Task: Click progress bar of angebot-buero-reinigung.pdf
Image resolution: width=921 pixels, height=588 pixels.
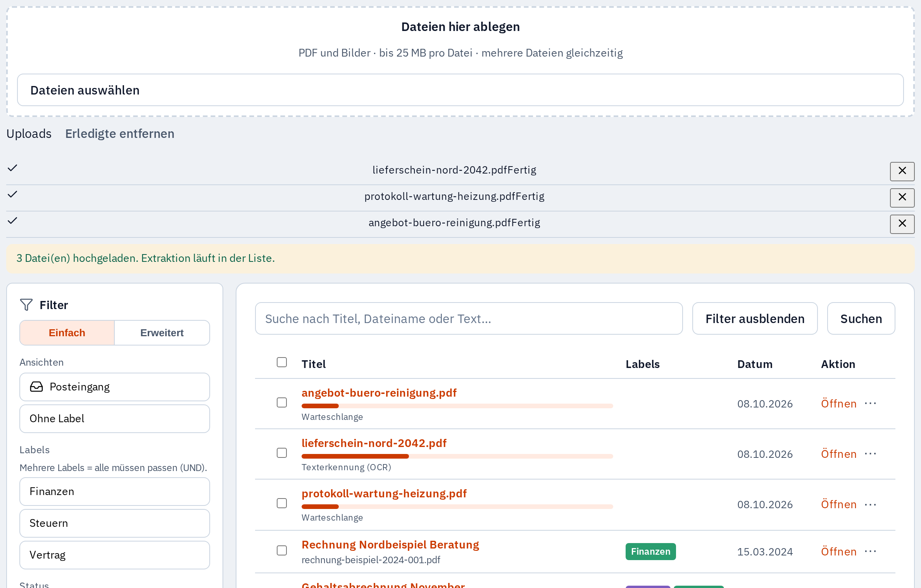Action: (x=457, y=406)
